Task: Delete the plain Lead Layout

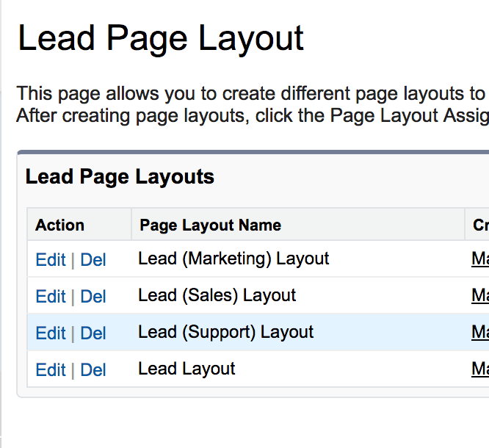Action: coord(93,370)
